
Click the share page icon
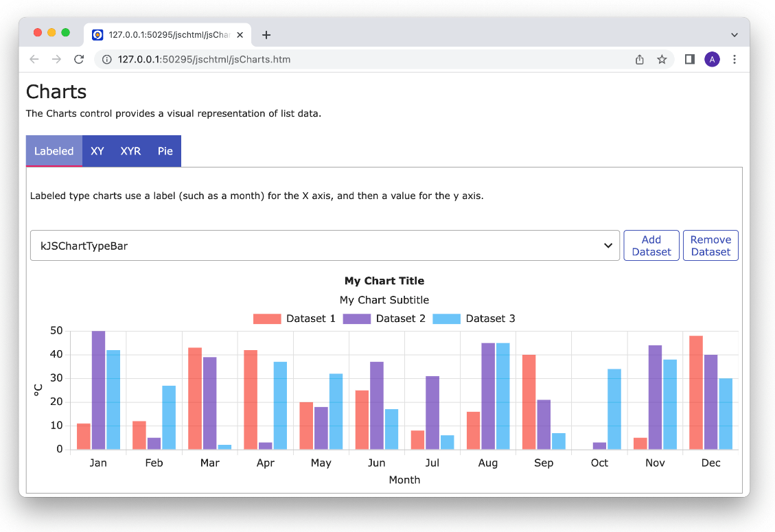[640, 59]
